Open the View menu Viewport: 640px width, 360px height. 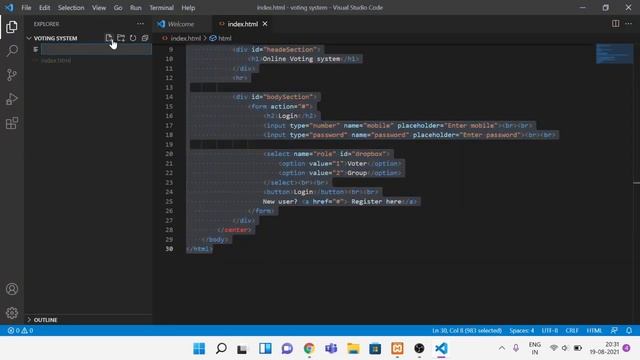coord(99,8)
